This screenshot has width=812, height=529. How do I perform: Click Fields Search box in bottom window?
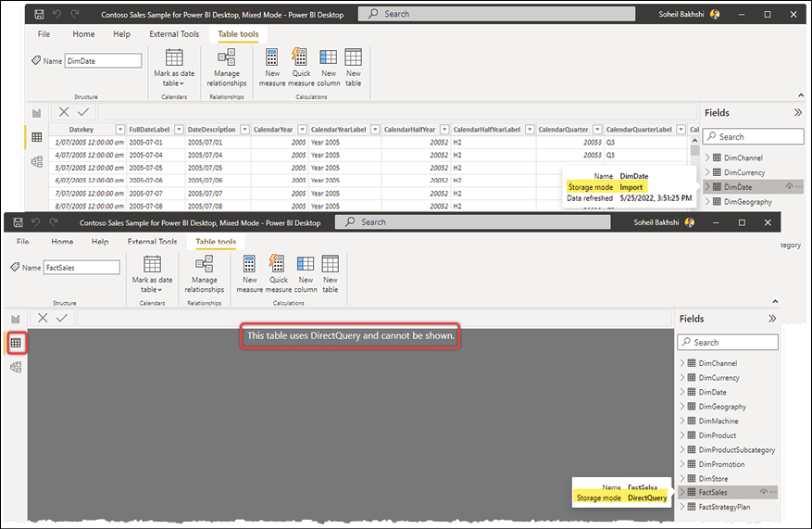(728, 342)
